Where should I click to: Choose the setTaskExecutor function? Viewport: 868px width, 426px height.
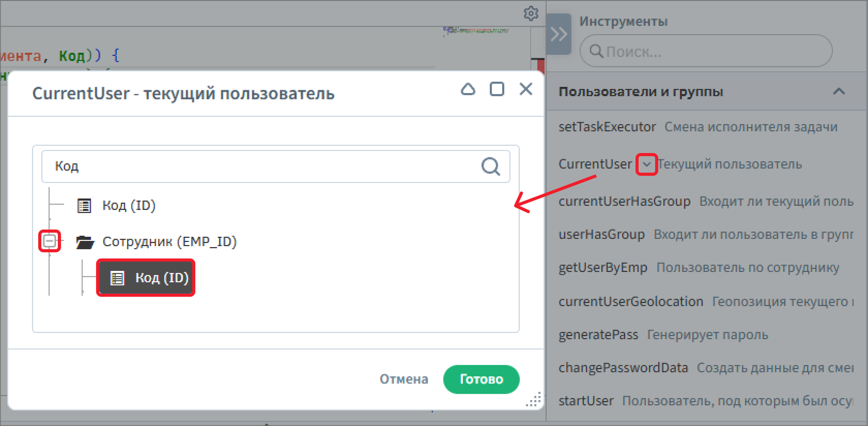point(607,127)
